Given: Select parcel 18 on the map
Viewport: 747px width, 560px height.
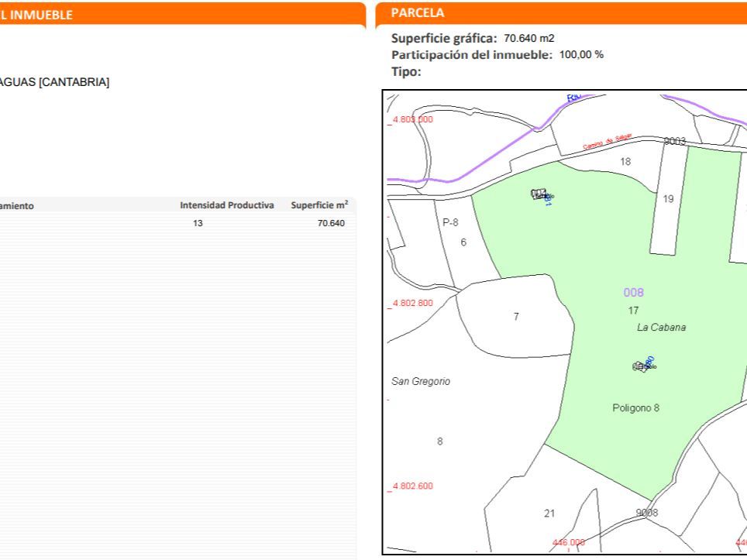Looking at the screenshot, I should 625,162.
